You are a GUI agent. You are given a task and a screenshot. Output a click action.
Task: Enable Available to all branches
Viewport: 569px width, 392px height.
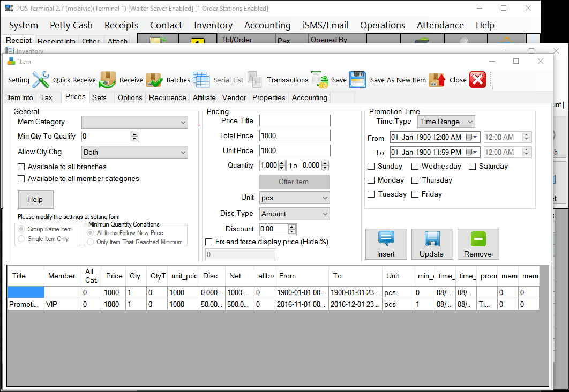pos(21,167)
